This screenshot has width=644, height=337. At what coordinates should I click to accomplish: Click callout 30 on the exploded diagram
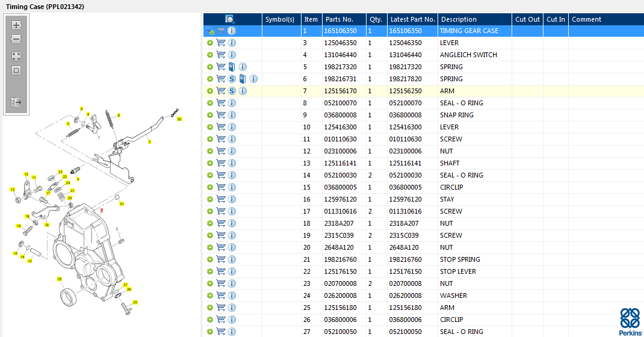[179, 119]
